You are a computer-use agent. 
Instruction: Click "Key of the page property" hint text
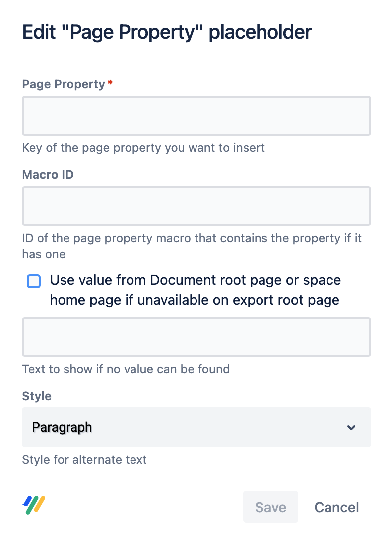(x=143, y=148)
